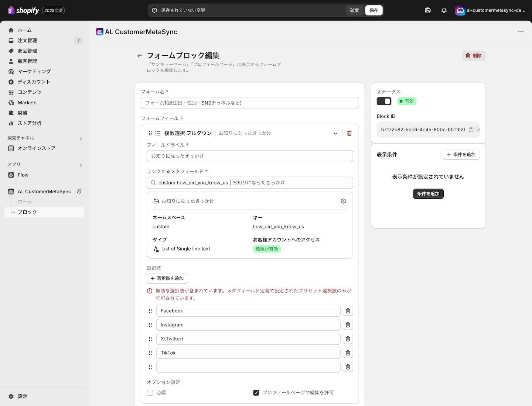
Task: Open the al-customermetasync store account menu
Action: coord(490,10)
